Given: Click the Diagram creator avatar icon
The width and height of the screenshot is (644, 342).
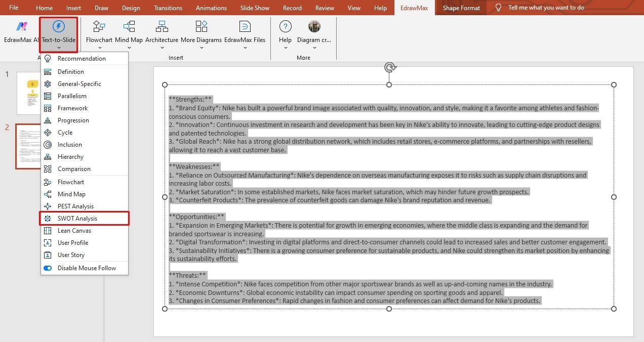Looking at the screenshot, I should point(314,26).
